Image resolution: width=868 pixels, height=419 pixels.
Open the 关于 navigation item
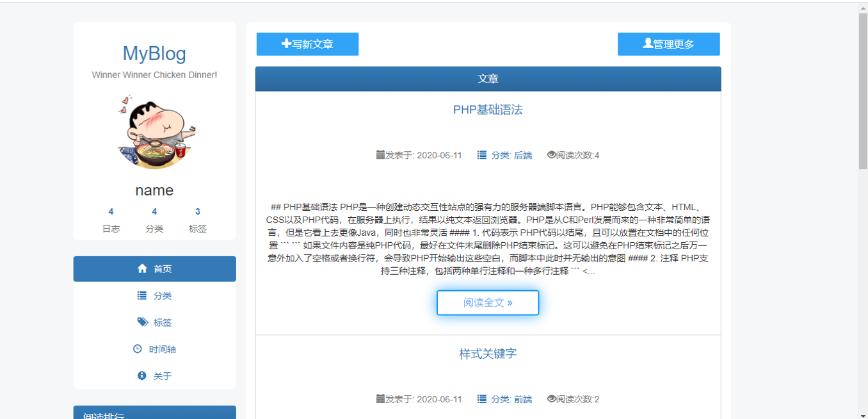155,376
